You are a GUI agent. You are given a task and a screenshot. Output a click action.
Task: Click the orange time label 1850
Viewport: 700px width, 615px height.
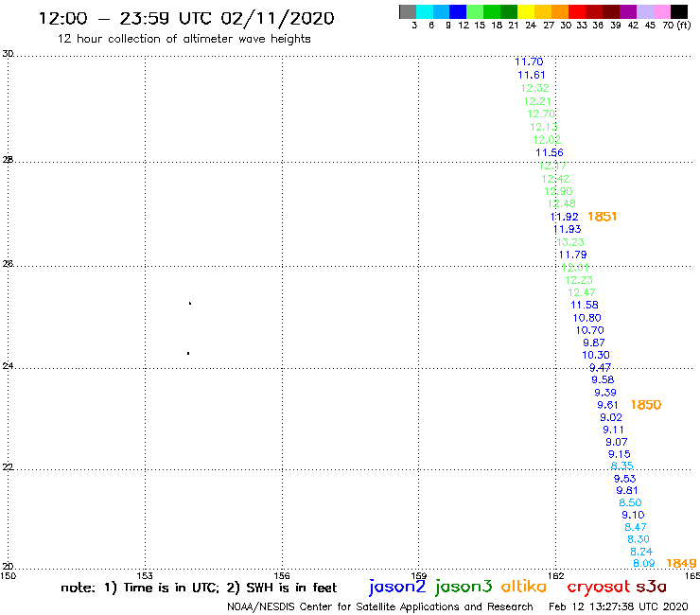[x=645, y=405]
